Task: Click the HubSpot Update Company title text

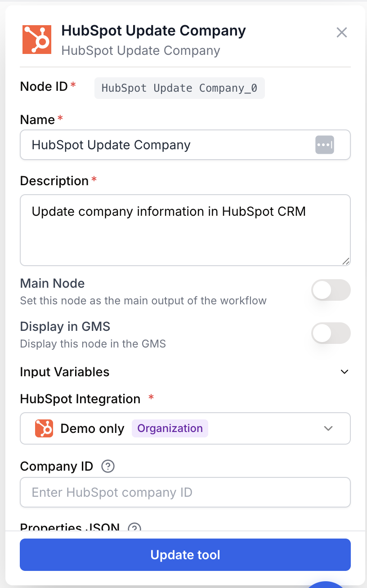Action: [154, 31]
